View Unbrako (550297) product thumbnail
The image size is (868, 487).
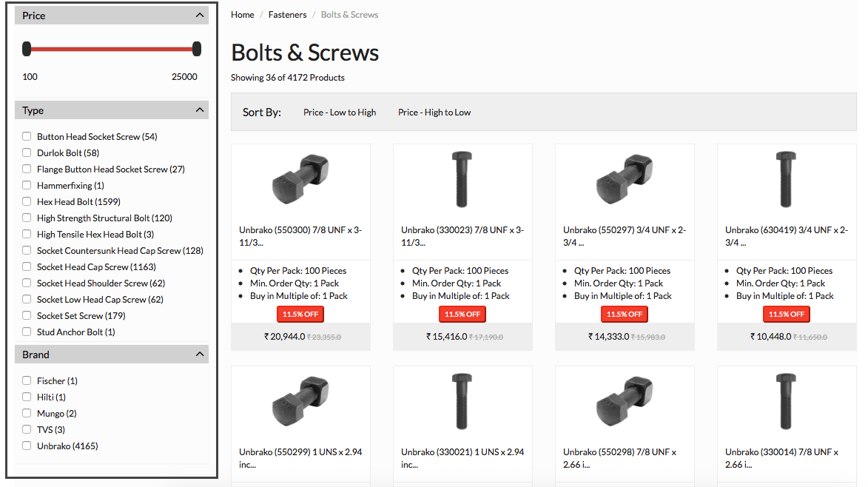pyautogui.click(x=625, y=180)
